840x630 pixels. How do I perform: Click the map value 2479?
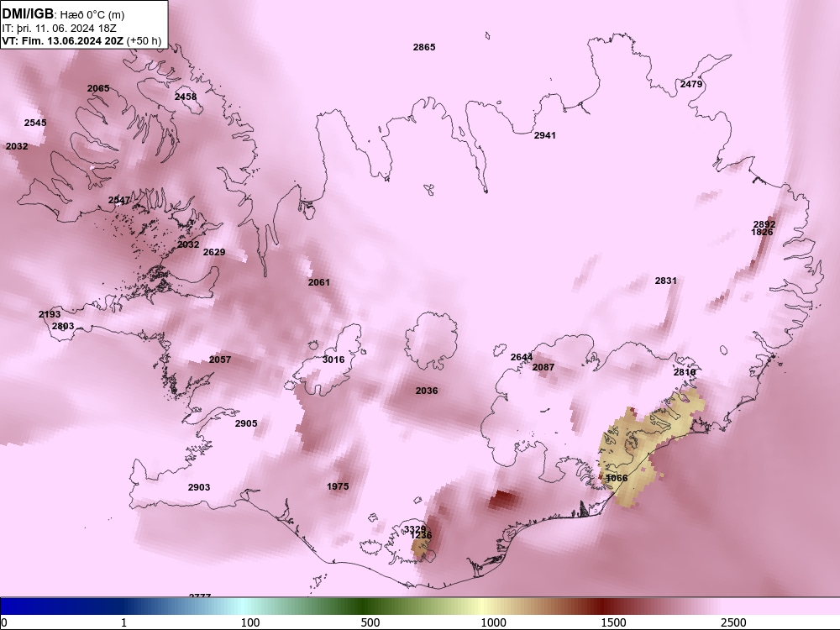[x=691, y=84]
